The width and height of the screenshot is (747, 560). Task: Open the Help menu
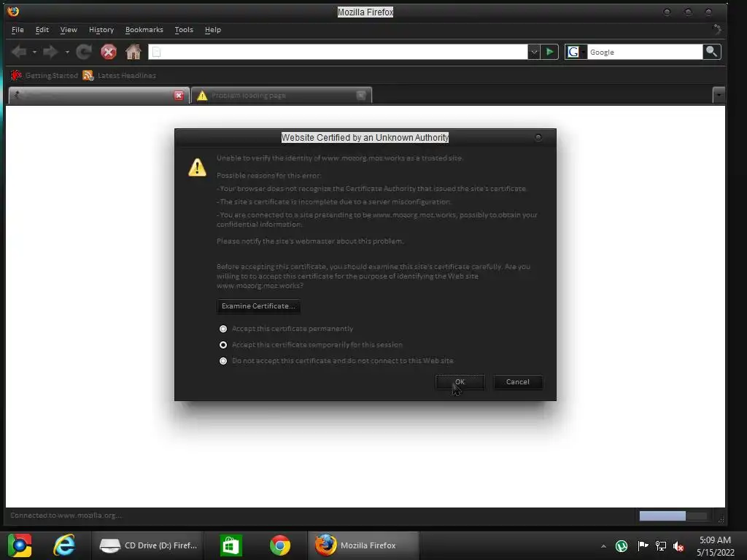click(213, 29)
